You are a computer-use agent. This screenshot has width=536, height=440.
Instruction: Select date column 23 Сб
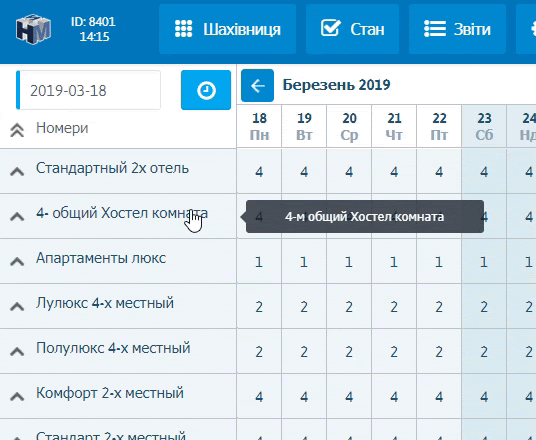[x=484, y=126]
